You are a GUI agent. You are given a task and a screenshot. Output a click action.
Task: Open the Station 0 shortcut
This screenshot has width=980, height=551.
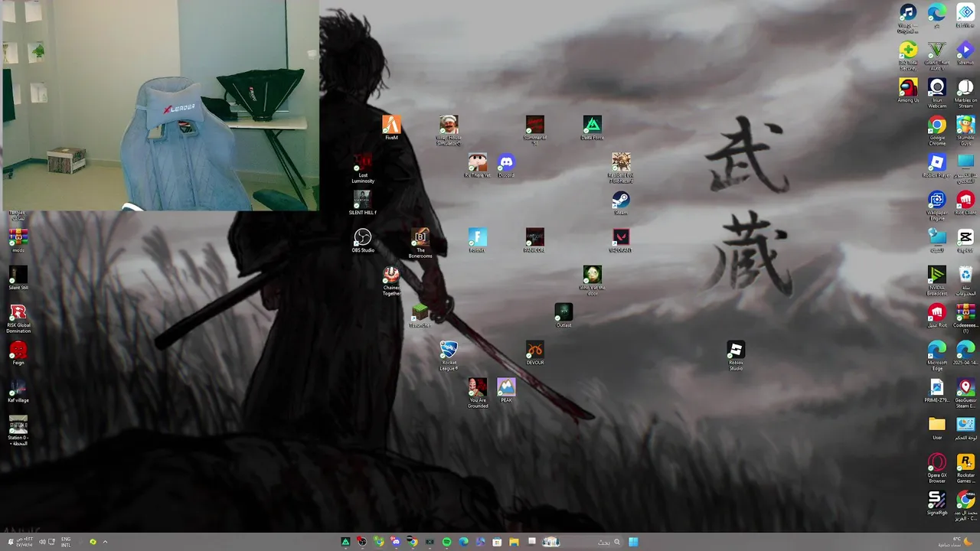pyautogui.click(x=18, y=431)
